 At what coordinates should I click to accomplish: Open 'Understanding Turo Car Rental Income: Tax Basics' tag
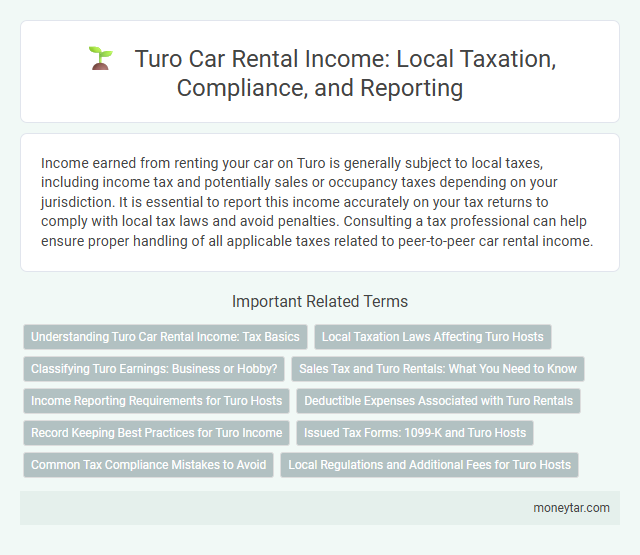coord(165,337)
